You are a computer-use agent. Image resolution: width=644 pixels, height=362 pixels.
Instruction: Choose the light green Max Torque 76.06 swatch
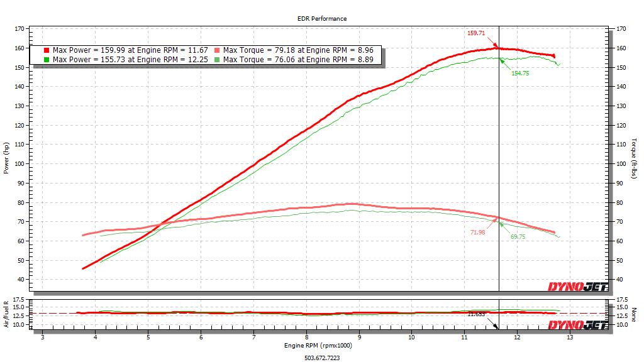click(217, 60)
